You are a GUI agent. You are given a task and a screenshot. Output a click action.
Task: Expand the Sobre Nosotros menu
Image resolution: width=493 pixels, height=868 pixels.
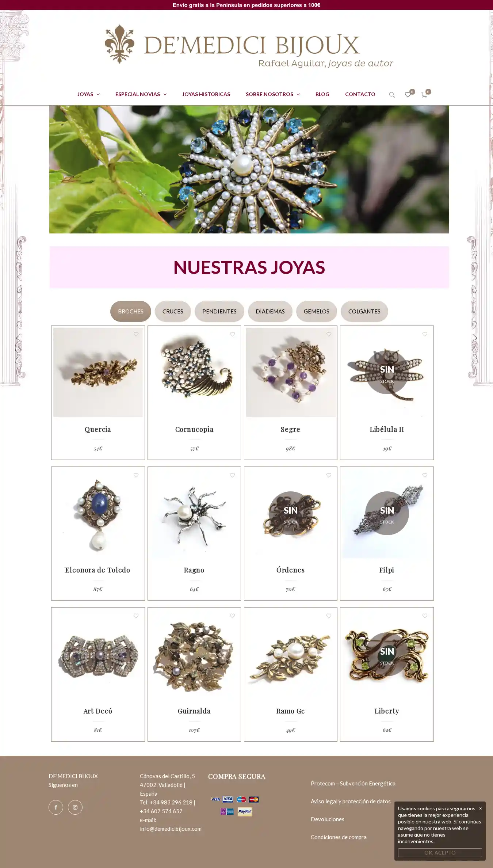[x=273, y=94]
